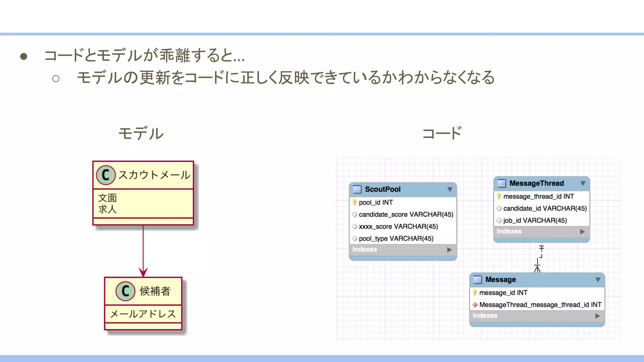Expand the MessageThread Indexes section
The image size is (644, 362).
point(583,232)
